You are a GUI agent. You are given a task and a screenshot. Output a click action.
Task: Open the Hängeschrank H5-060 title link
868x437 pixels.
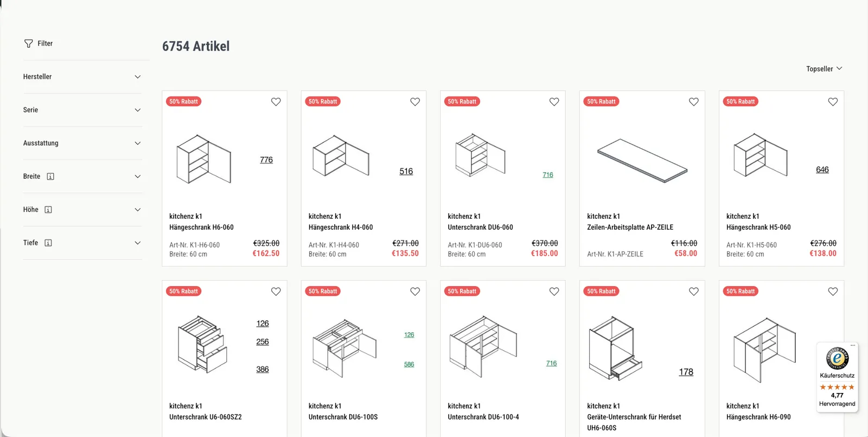click(x=758, y=227)
